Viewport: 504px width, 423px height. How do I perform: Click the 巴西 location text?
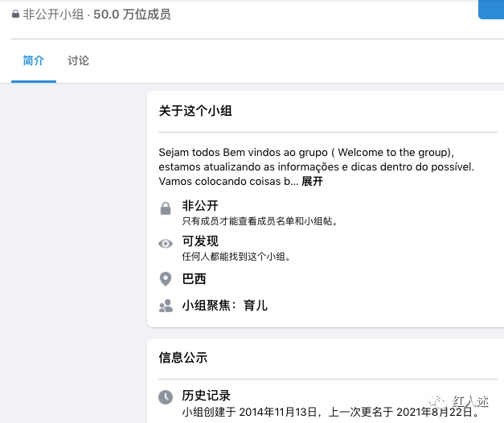tap(195, 279)
